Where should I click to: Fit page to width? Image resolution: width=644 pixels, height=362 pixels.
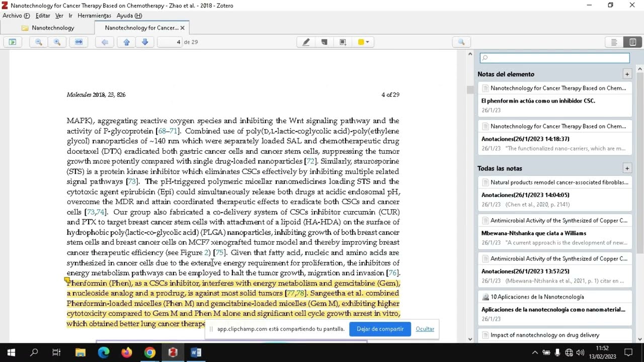[78, 42]
